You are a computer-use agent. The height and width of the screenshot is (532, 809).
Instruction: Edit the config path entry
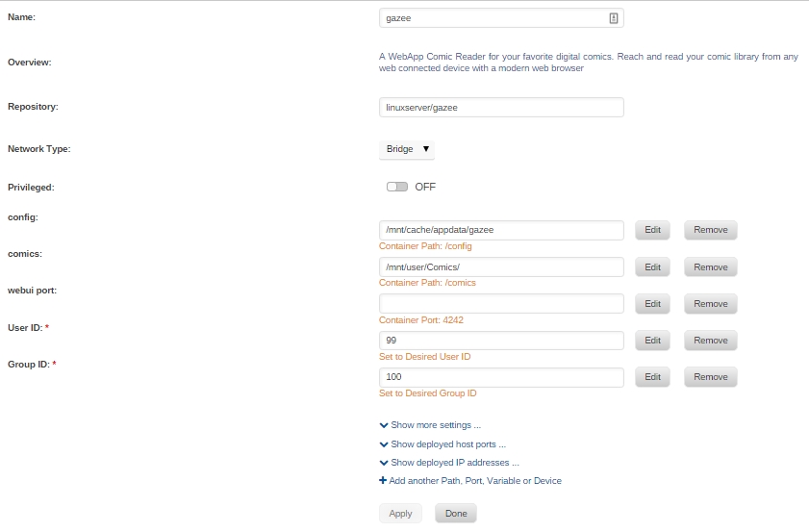[652, 230]
